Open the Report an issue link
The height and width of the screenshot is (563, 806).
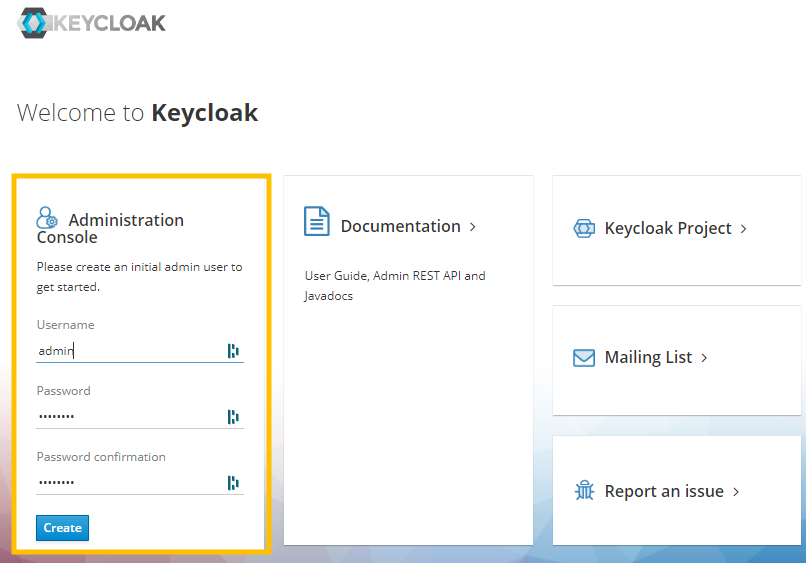(664, 491)
